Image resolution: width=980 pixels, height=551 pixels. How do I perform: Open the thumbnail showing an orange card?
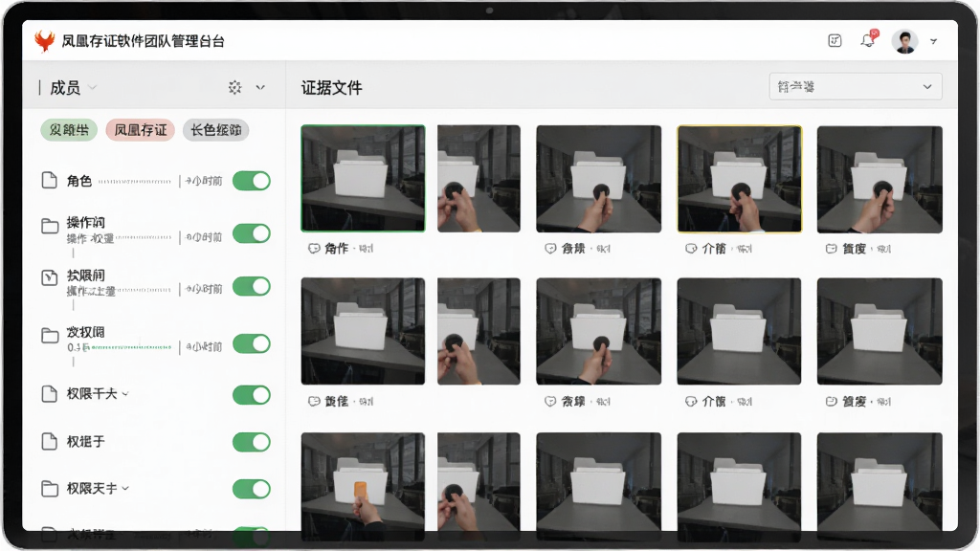pyautogui.click(x=363, y=482)
